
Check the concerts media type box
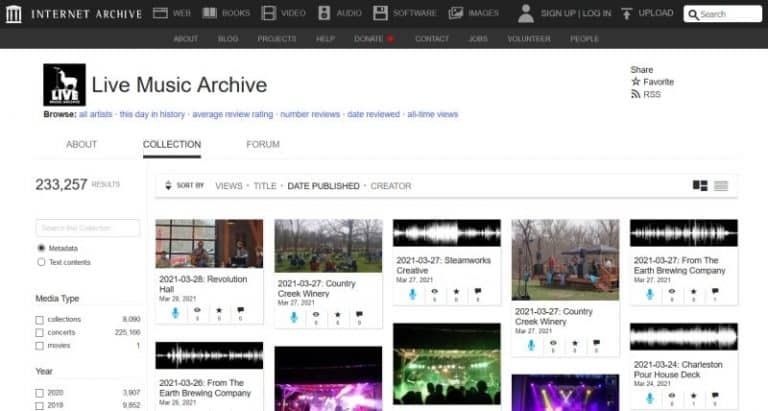click(x=39, y=333)
